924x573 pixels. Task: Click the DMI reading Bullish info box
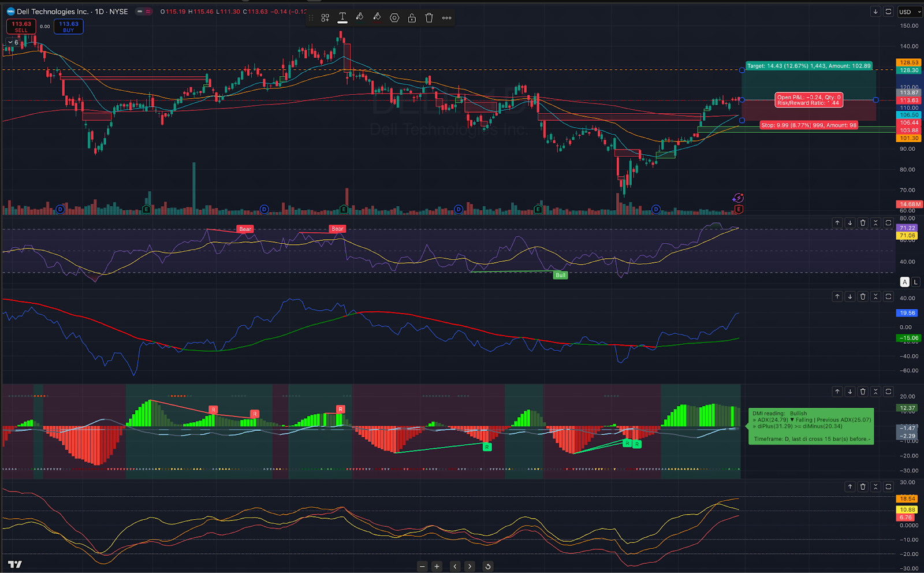click(x=811, y=426)
